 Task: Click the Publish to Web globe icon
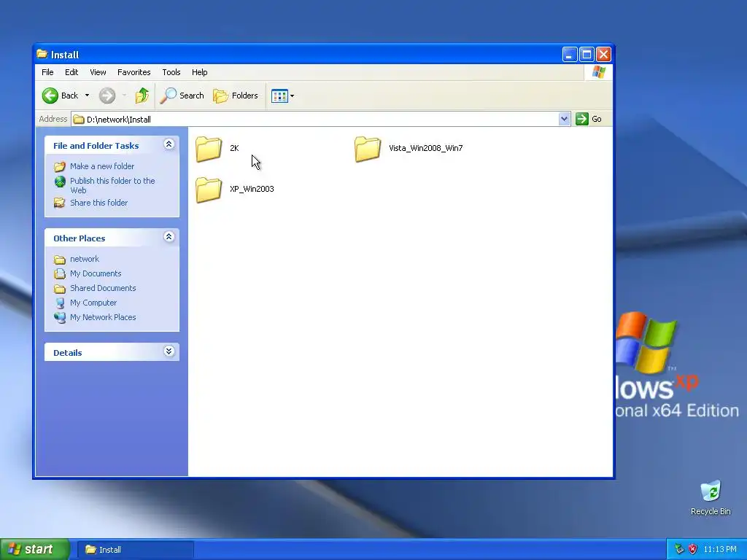[60, 182]
